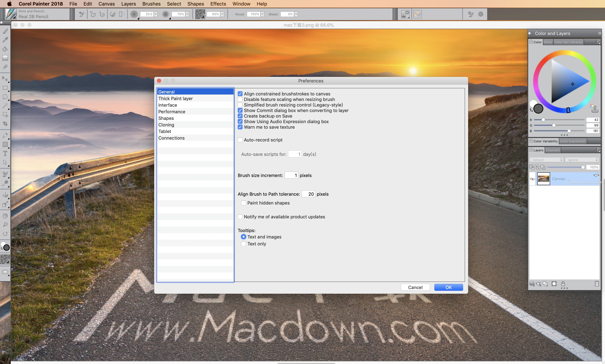Select the Crop tool

[x=5, y=124]
